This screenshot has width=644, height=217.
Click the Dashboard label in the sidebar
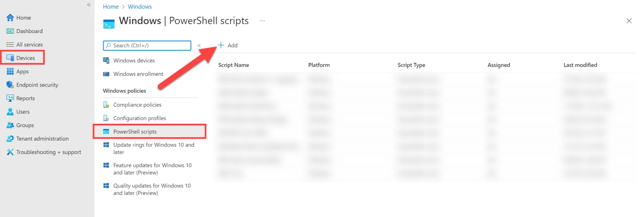30,31
